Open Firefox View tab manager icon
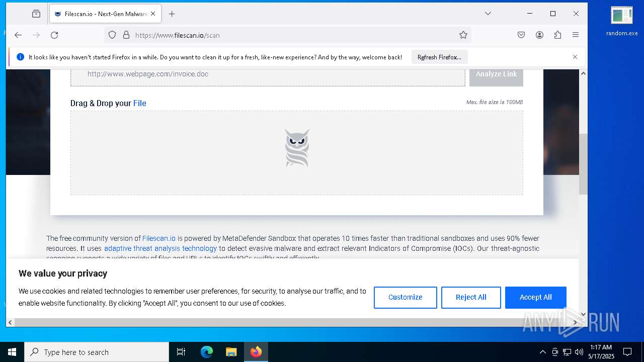 [x=36, y=14]
